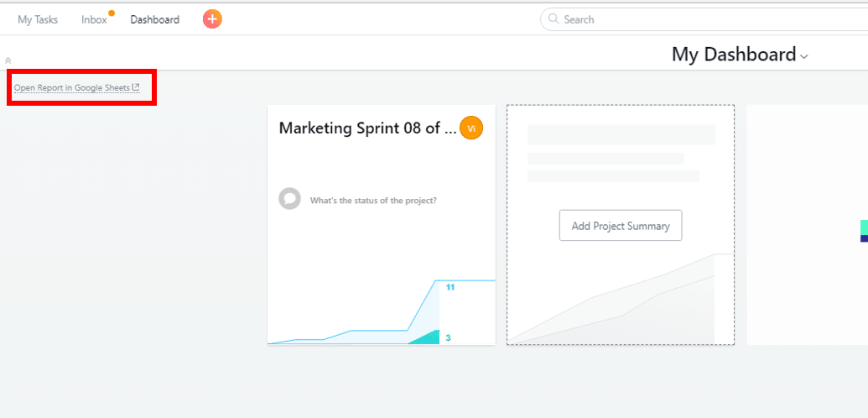The width and height of the screenshot is (868, 418).
Task: Click the Add Project Summary button
Action: 621,226
